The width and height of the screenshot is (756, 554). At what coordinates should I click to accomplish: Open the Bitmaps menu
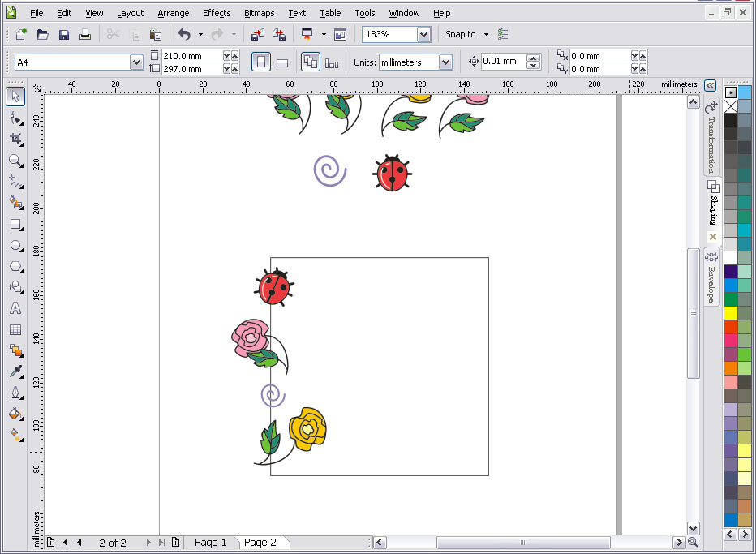click(259, 13)
